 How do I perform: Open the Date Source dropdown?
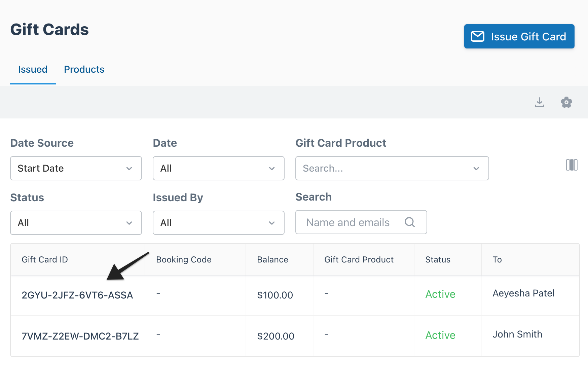[76, 168]
